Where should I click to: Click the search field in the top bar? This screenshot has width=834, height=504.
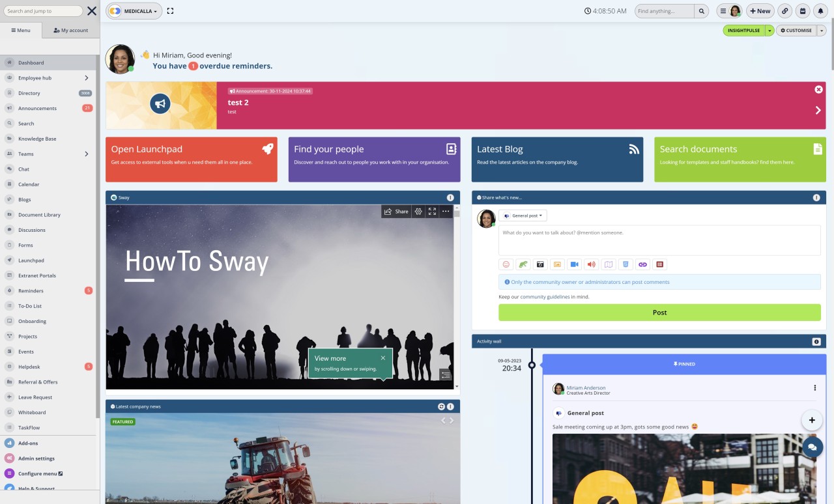point(663,11)
